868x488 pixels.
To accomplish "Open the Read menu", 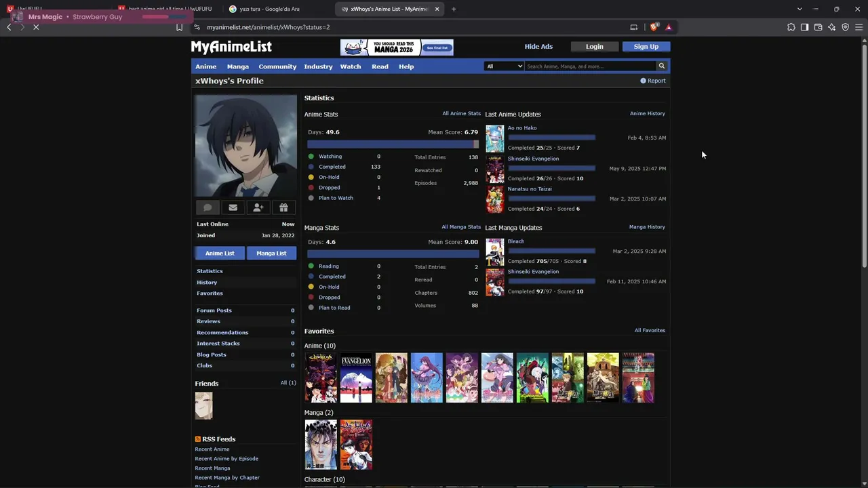I will coord(380,66).
